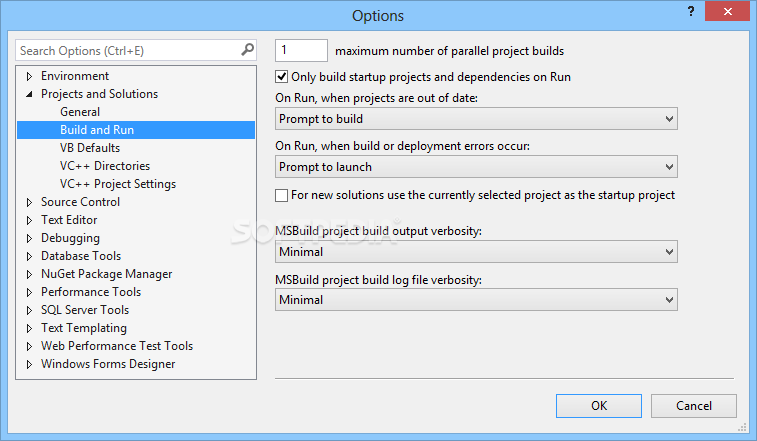Uncheck Only build startup projects on Run
Viewport: 757px width, 441px height.
[x=281, y=76]
